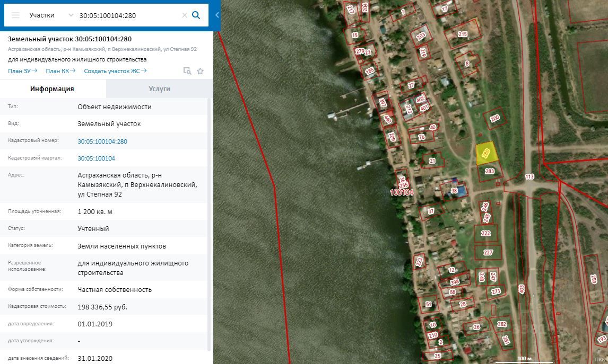Open the План КК link

60,71
